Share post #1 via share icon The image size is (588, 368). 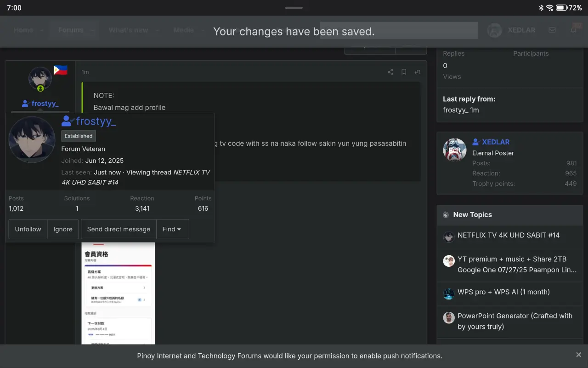click(x=390, y=72)
